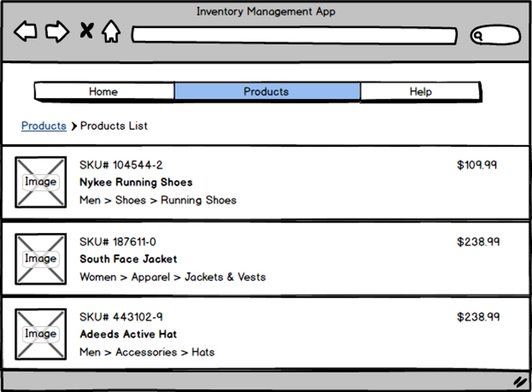Click the SKU# 187611-0 label
The width and height of the screenshot is (532, 392).
pyautogui.click(x=118, y=242)
